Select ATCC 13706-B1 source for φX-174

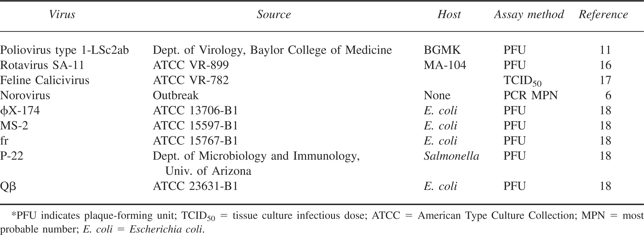click(x=195, y=110)
